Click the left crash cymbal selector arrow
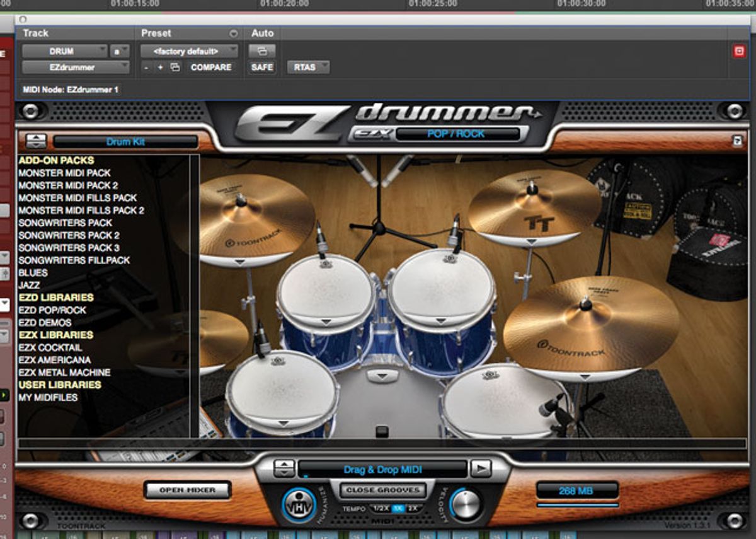756x539 pixels. (x=238, y=261)
